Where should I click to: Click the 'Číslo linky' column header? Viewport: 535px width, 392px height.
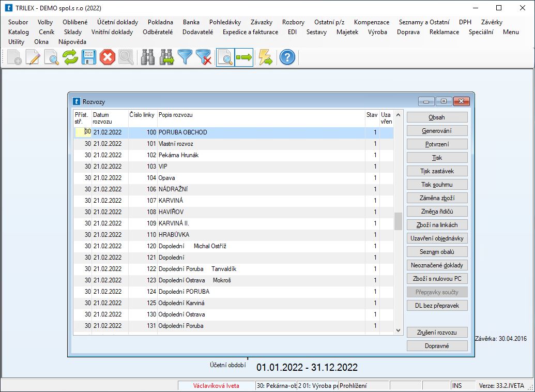pyautogui.click(x=143, y=118)
